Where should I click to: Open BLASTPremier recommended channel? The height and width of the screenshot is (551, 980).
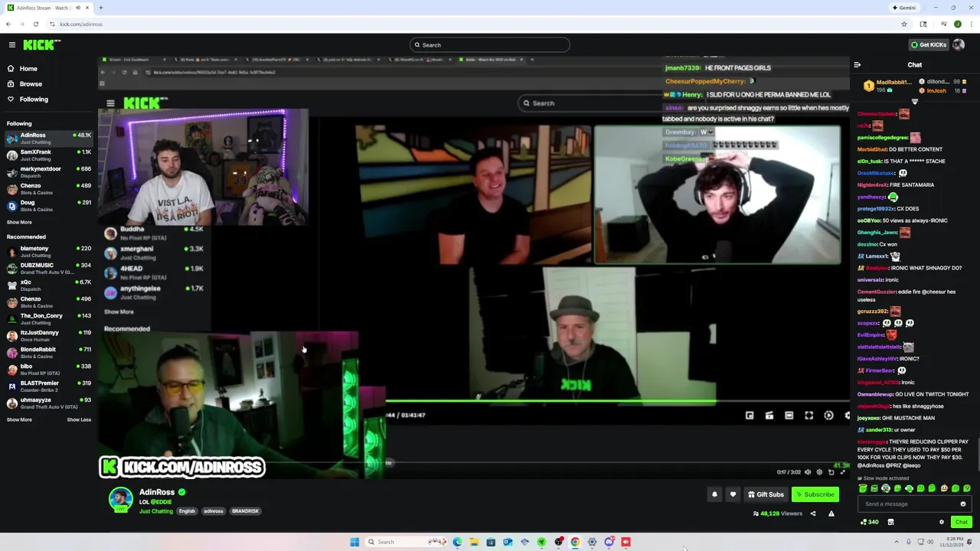click(x=47, y=386)
